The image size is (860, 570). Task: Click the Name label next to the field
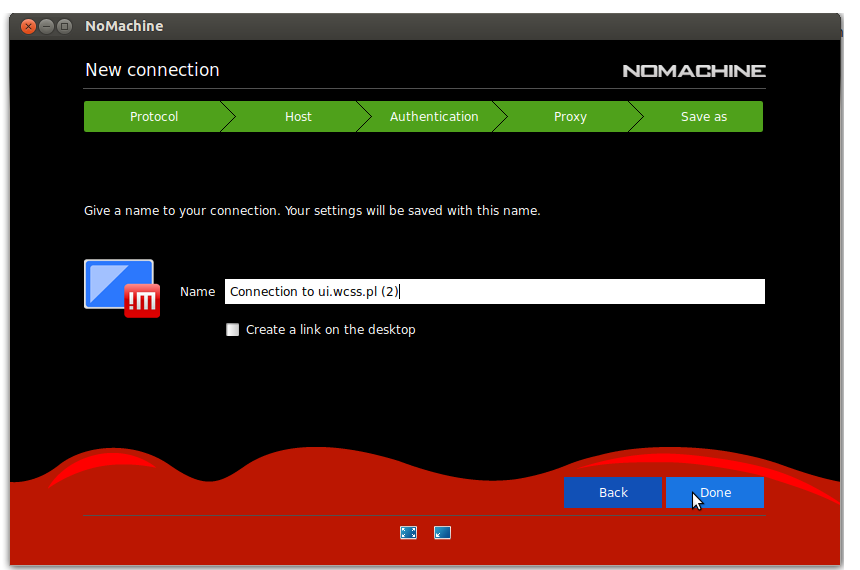[x=197, y=292]
